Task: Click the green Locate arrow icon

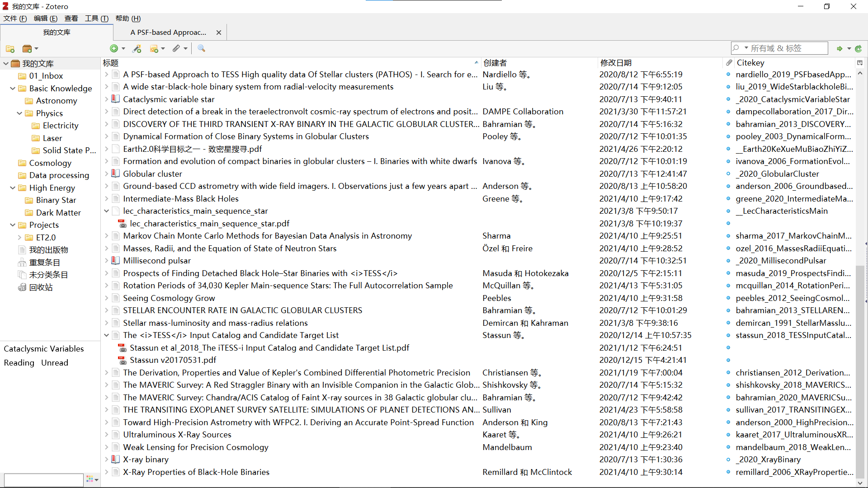Action: [840, 48]
